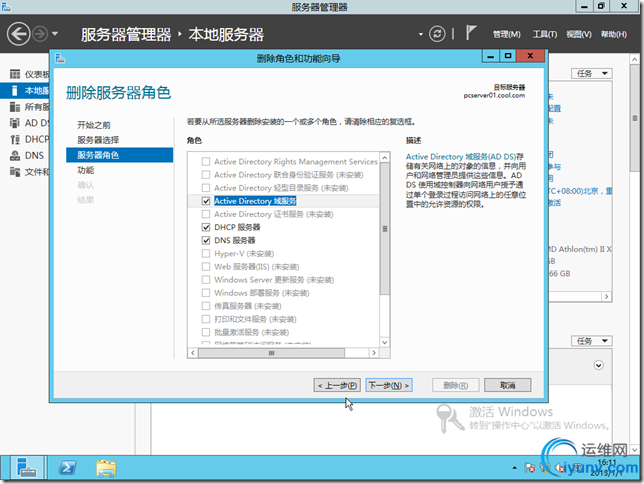Image resolution: width=644 pixels, height=484 pixels.
Task: Select Active Directory 域服务 role text
Action: tap(255, 201)
